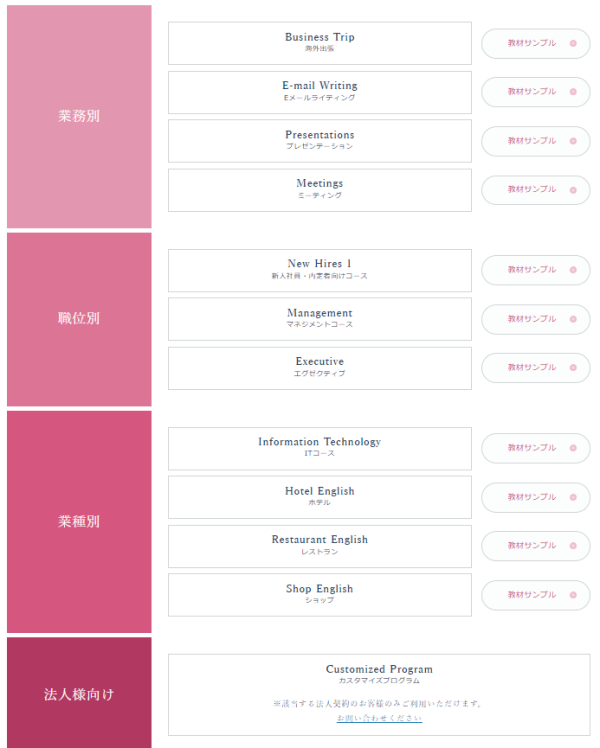Open the Meetings course box

320,190
